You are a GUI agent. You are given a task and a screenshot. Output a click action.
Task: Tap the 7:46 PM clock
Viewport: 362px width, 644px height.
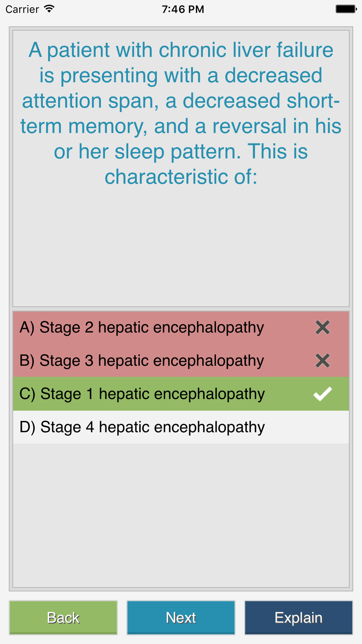tap(183, 9)
